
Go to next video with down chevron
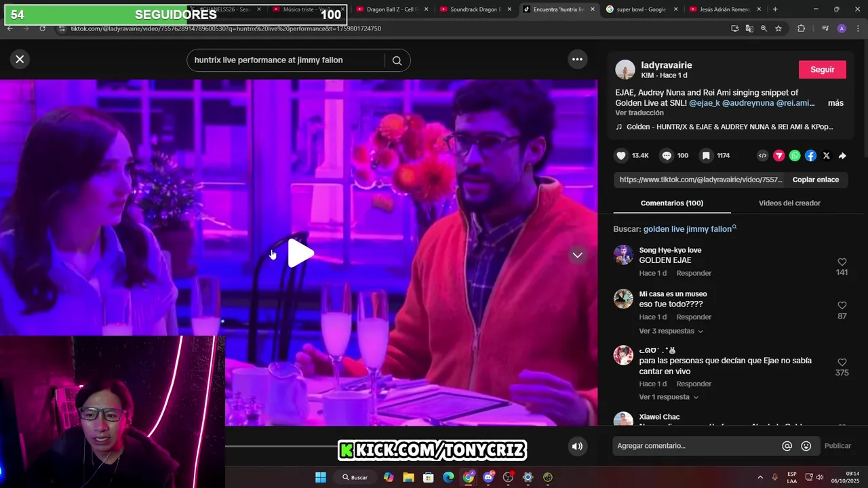point(577,255)
